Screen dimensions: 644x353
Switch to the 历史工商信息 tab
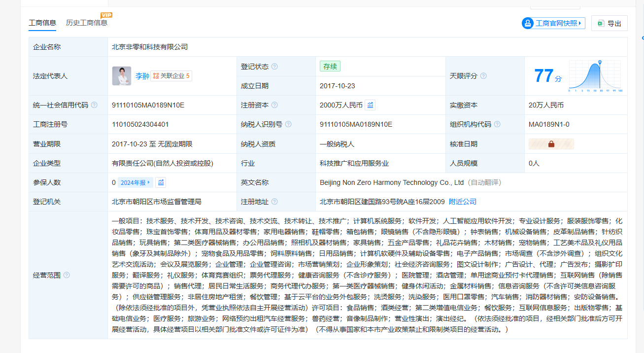[87, 23]
